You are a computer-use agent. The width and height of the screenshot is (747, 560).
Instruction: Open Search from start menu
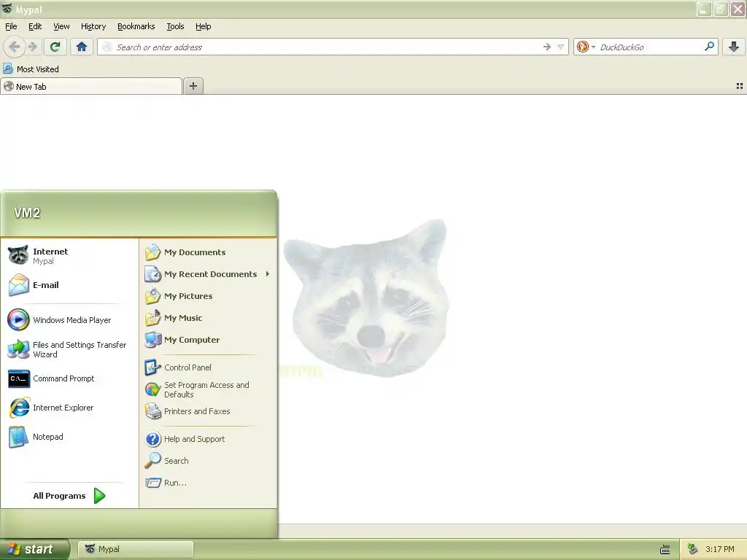point(208,461)
